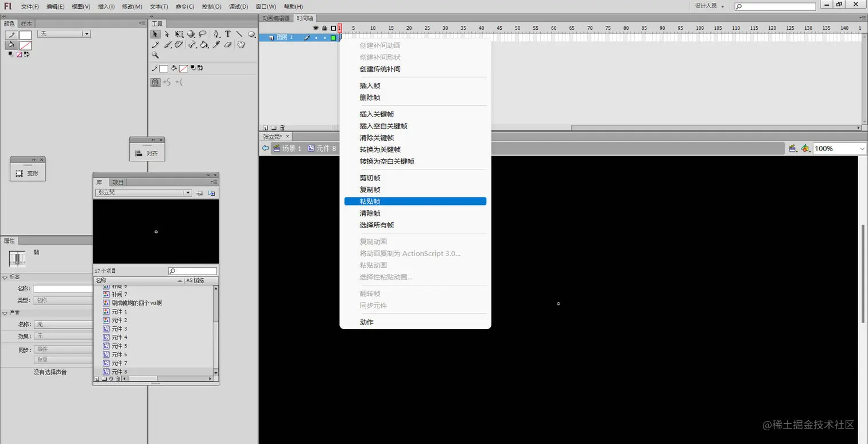Image resolution: width=868 pixels, height=444 pixels.
Task: Select the Brush tool
Action: (x=168, y=44)
